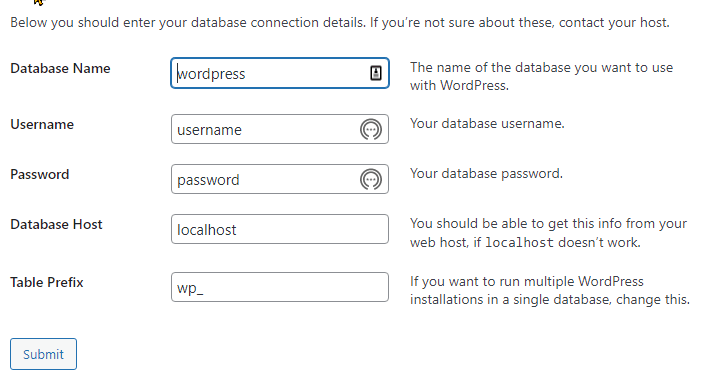Click the 'Your database username.' help text
The width and height of the screenshot is (707, 388).
[x=487, y=123]
